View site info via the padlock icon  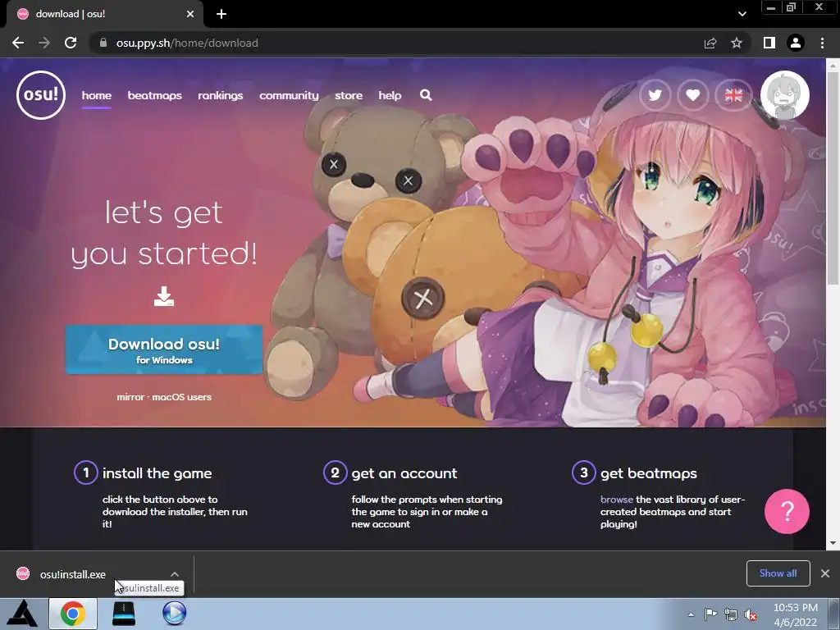(103, 43)
